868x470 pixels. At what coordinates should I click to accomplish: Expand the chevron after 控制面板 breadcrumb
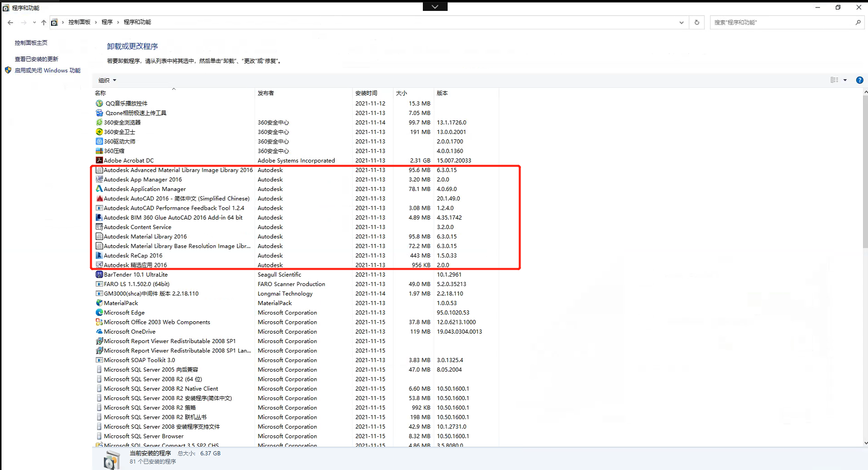(x=96, y=22)
